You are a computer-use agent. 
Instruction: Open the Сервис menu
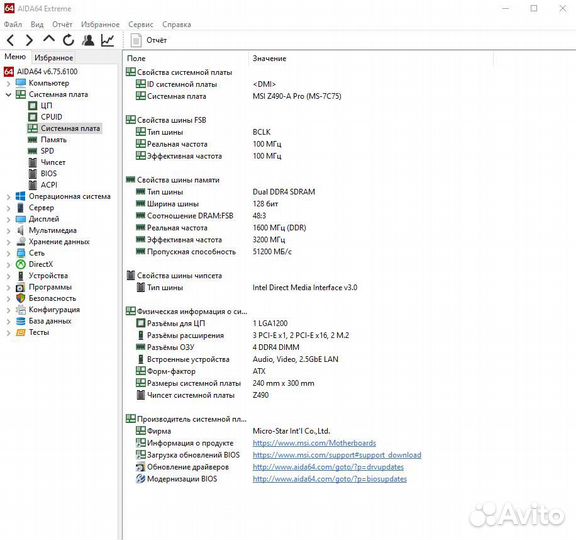pos(141,25)
